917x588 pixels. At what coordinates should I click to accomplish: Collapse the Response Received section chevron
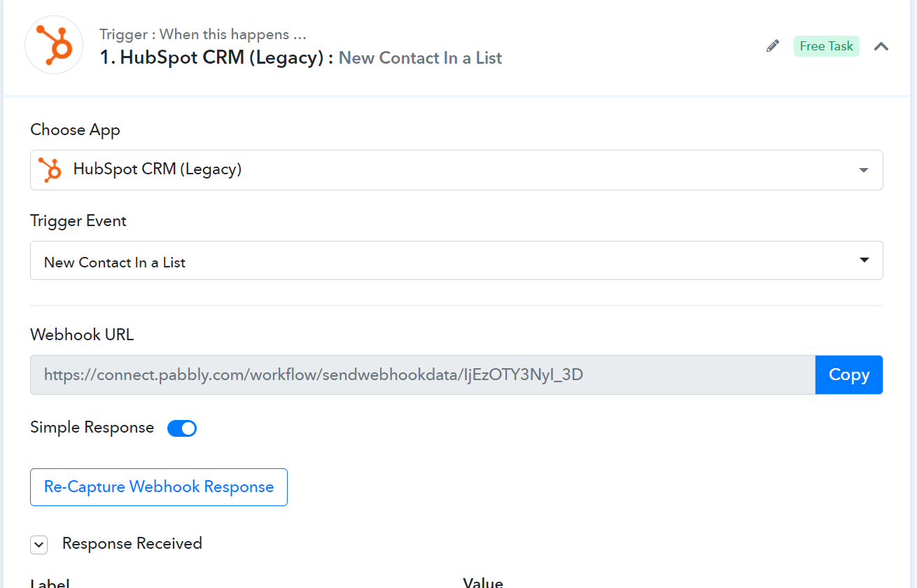pyautogui.click(x=38, y=545)
